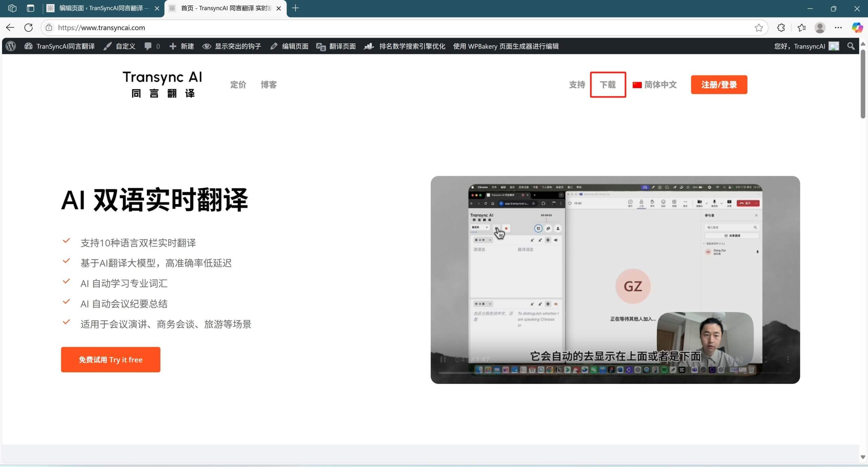Select the 首页 - TransyncAI tab
Viewport: 868px width, 467px height.
[225, 8]
